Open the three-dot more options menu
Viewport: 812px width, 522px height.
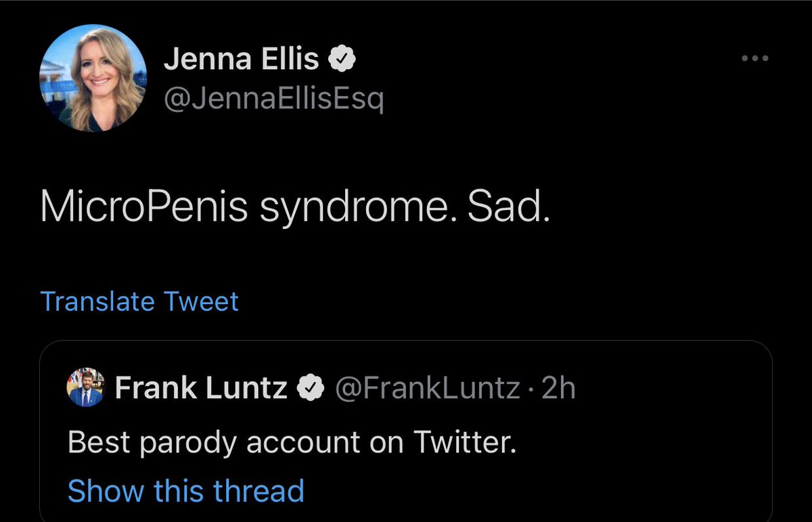tap(755, 59)
